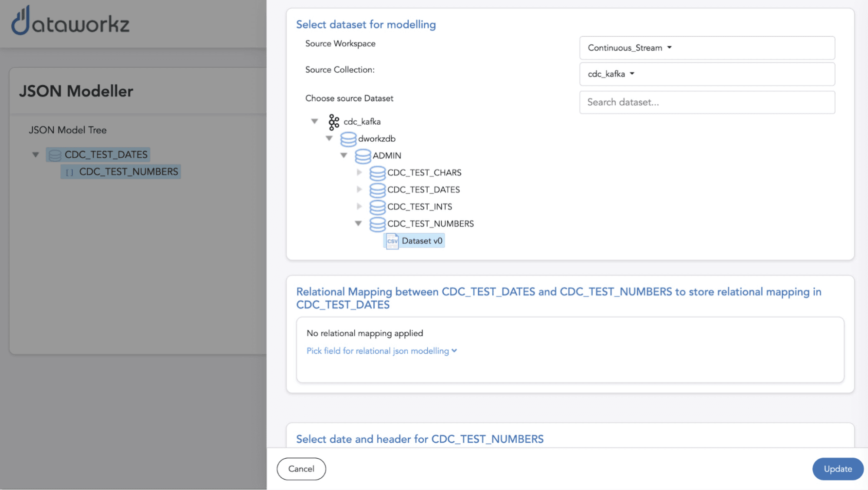868x490 pixels.
Task: Click the Kafka icon beside cdc_kafka
Action: 333,122
